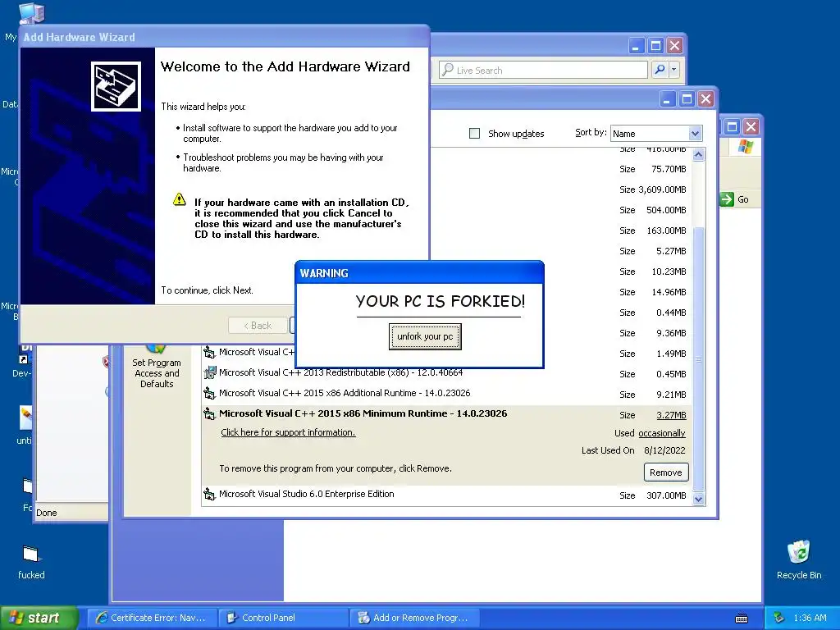Click the Live Search input field
840x630 pixels.
tap(543, 71)
